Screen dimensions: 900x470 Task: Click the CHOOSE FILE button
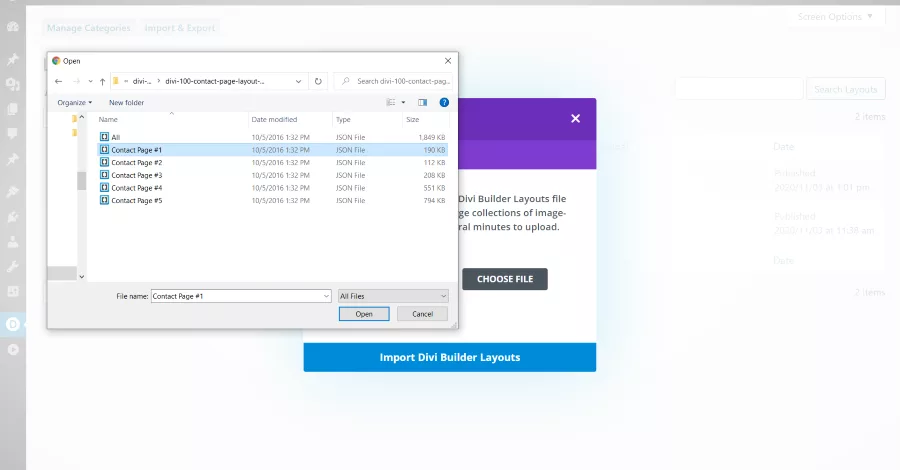[505, 279]
